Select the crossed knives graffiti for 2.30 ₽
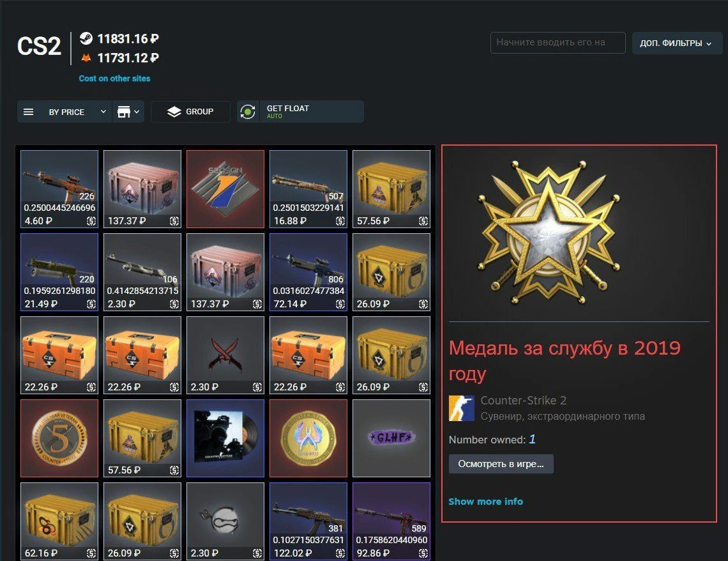Image resolution: width=728 pixels, height=561 pixels. pos(225,355)
